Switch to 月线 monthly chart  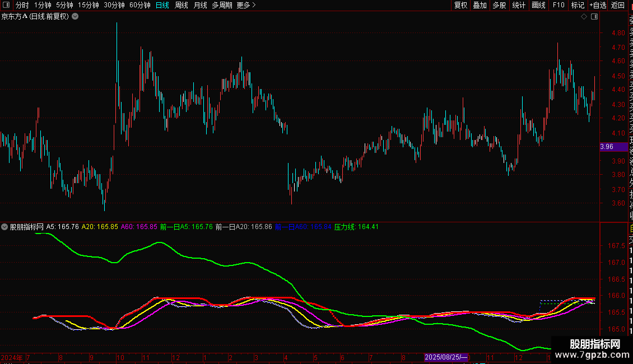(200, 5)
